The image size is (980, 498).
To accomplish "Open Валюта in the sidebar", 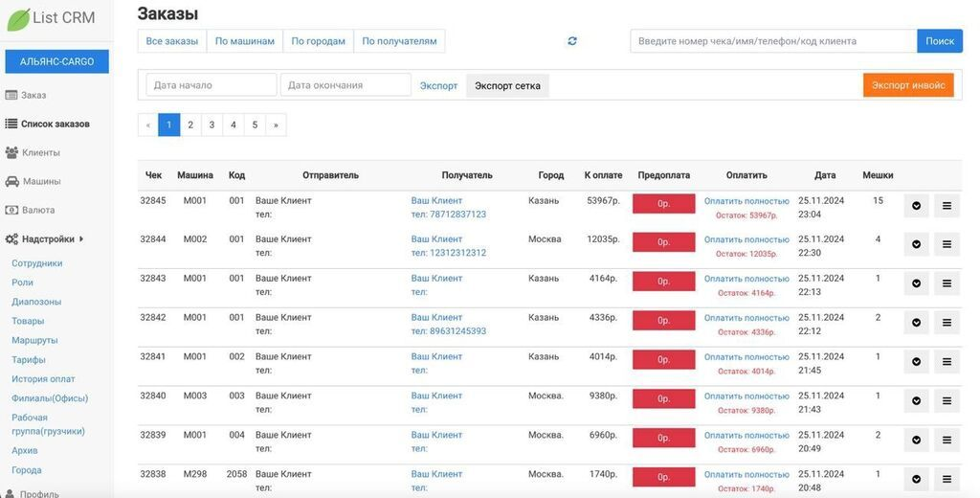I will (x=38, y=210).
